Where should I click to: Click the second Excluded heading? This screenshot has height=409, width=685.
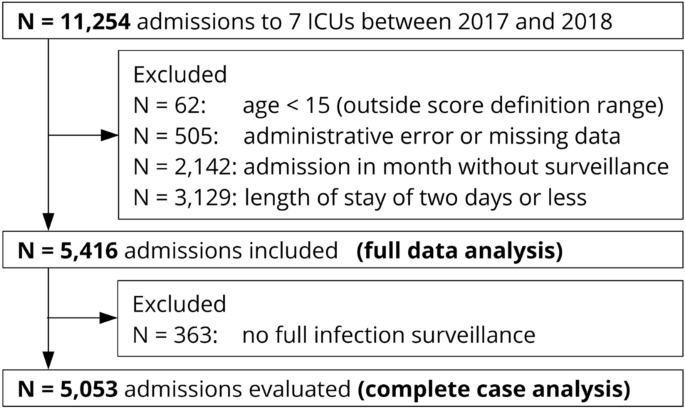pyautogui.click(x=180, y=304)
